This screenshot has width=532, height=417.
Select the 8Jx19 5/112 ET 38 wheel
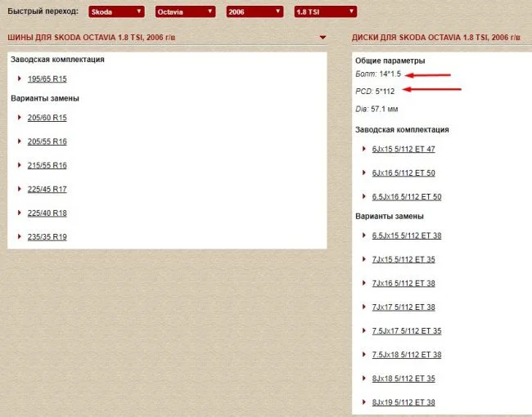(403, 402)
